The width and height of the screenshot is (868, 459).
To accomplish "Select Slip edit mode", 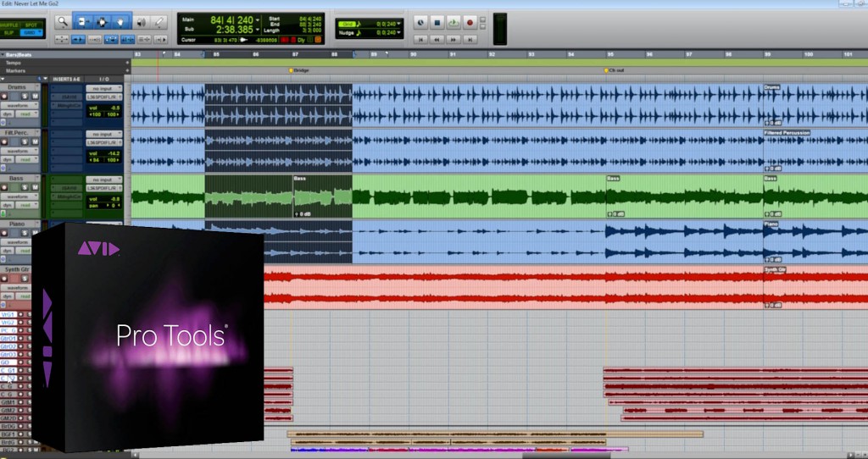I will tap(10, 33).
